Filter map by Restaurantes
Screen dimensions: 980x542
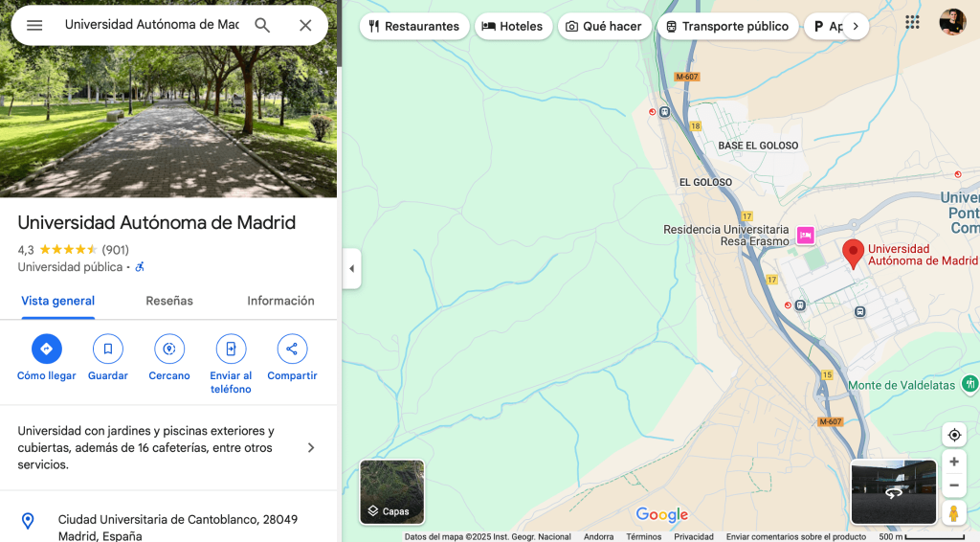click(x=414, y=26)
